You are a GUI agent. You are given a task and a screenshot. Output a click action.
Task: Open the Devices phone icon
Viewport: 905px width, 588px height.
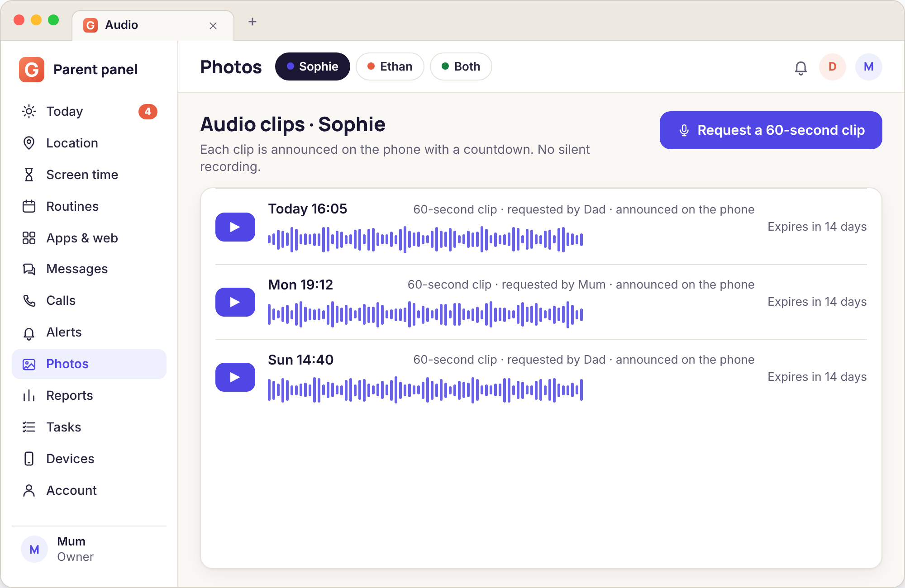(29, 459)
